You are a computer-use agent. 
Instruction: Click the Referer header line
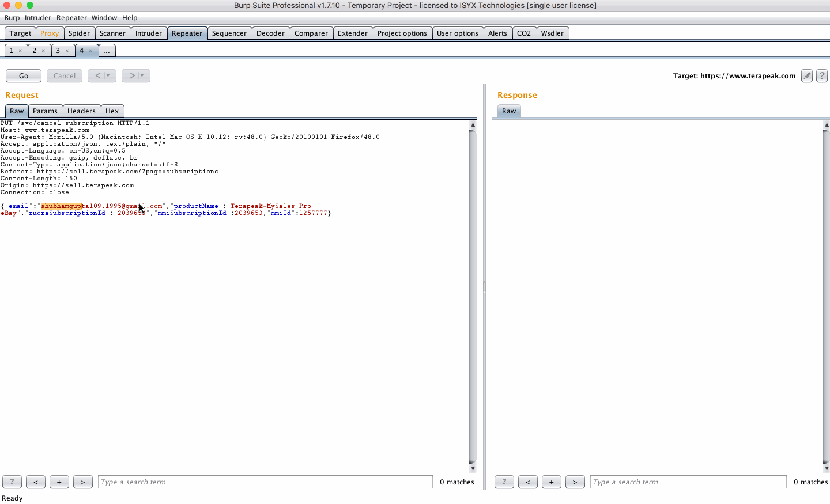(x=109, y=171)
